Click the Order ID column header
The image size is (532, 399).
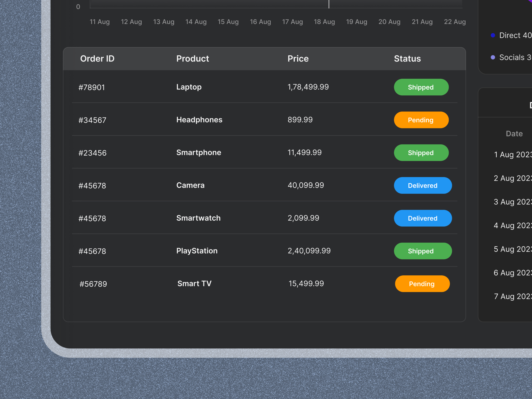pos(97,59)
